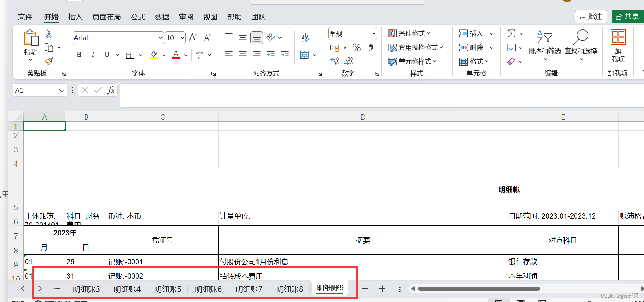The width and height of the screenshot is (644, 302).
Task: Open text orientation options
Action: pos(271,37)
